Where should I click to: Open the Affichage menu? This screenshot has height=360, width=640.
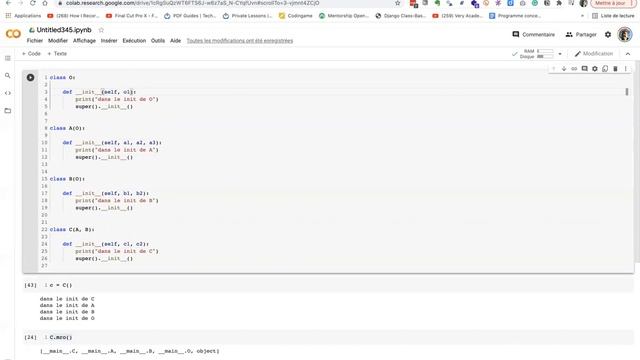tap(84, 41)
